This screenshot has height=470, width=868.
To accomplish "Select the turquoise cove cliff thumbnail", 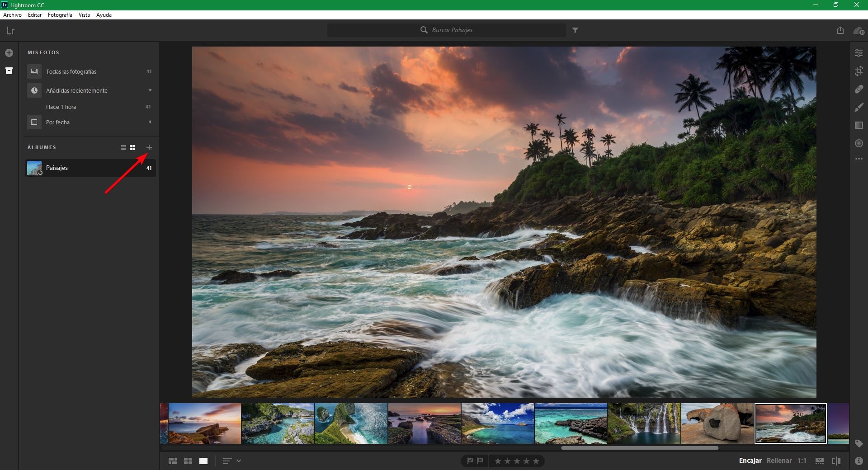I will (278, 423).
